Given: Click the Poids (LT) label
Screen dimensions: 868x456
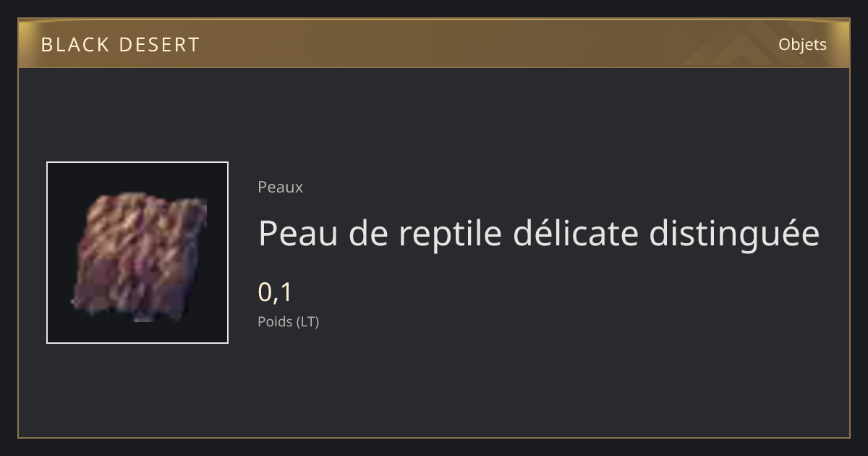Looking at the screenshot, I should coord(288,321).
